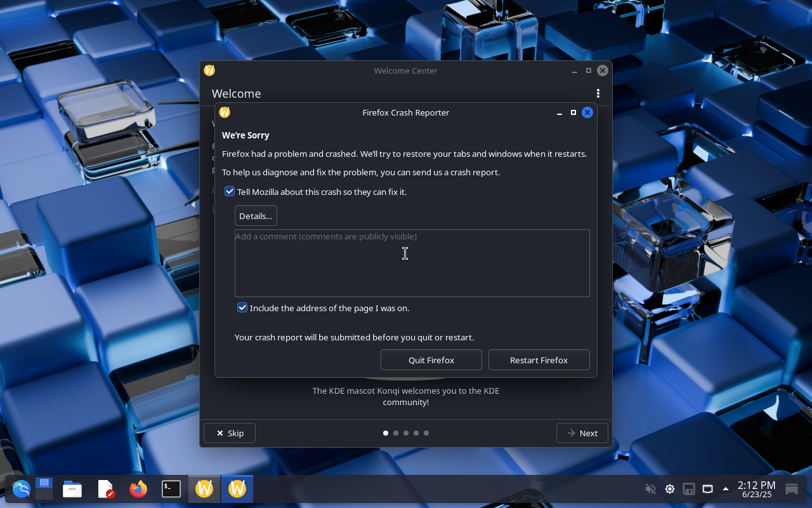Go to Next page in Welcome Center
This screenshot has height=508, width=812.
[x=582, y=433]
